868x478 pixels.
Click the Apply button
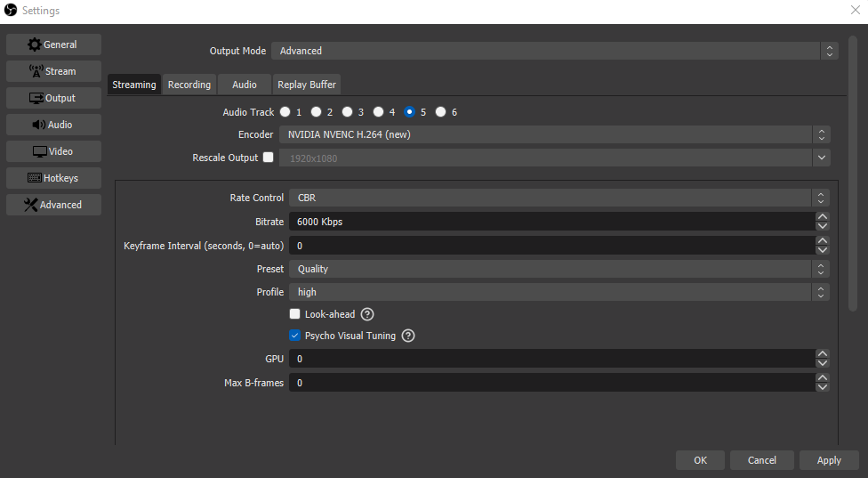tap(828, 460)
